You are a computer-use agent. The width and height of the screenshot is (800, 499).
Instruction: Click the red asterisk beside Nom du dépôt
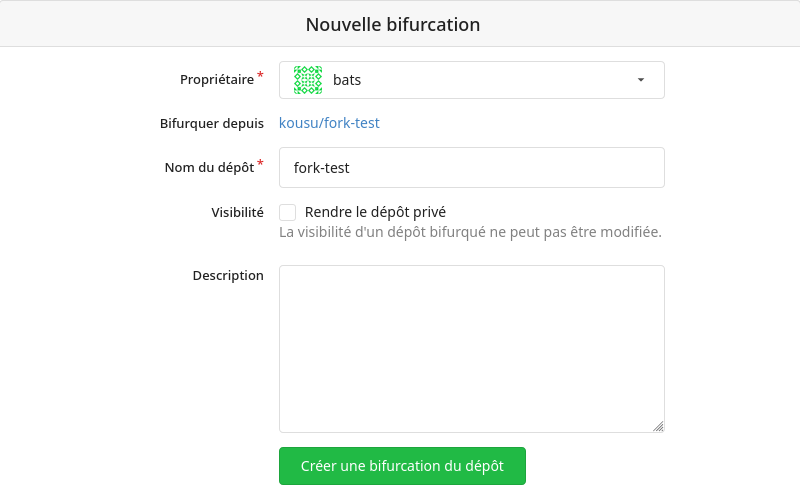(x=260, y=163)
